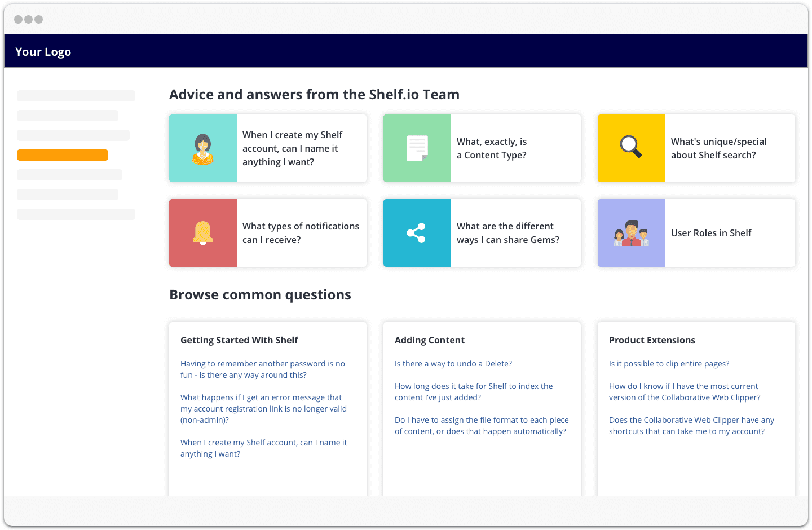
Task: Open the list link 'When I create my Shelf account' under Getting Started
Action: click(x=264, y=448)
